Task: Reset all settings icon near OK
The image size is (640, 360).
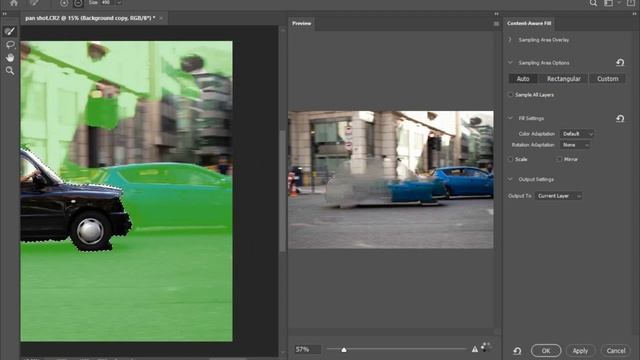Action: pos(517,351)
